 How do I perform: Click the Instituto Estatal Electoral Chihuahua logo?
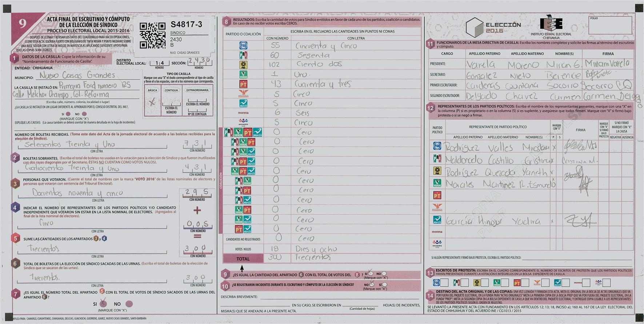point(551,25)
